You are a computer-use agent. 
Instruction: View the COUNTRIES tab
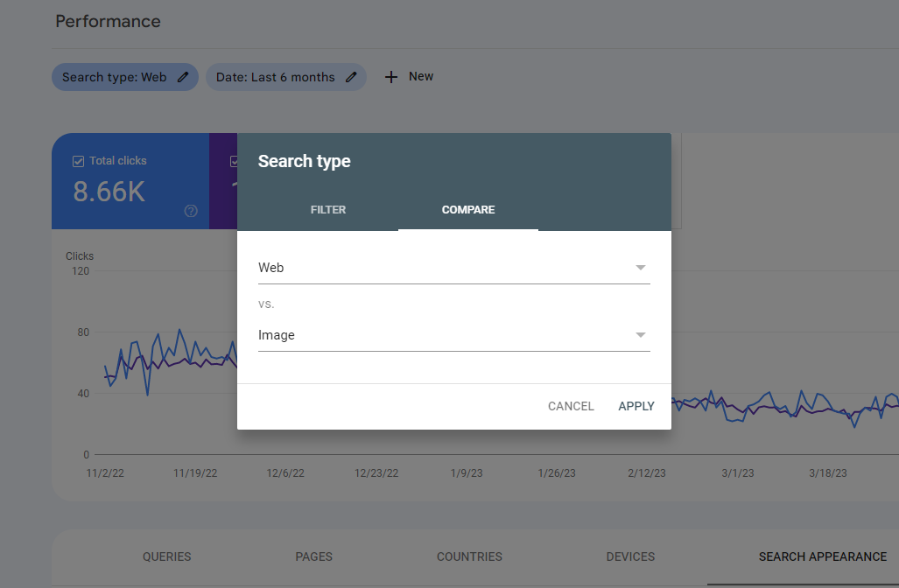[x=469, y=556]
